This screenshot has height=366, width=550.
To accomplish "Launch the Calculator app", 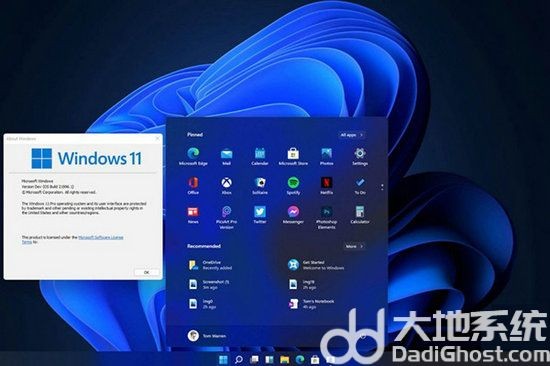I will tap(360, 215).
